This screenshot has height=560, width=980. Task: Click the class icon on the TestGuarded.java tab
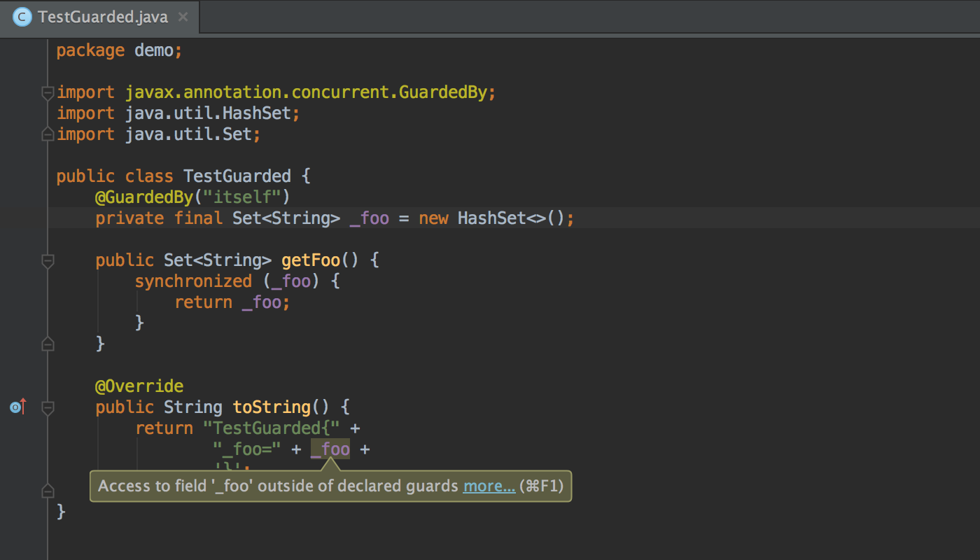pyautogui.click(x=21, y=15)
